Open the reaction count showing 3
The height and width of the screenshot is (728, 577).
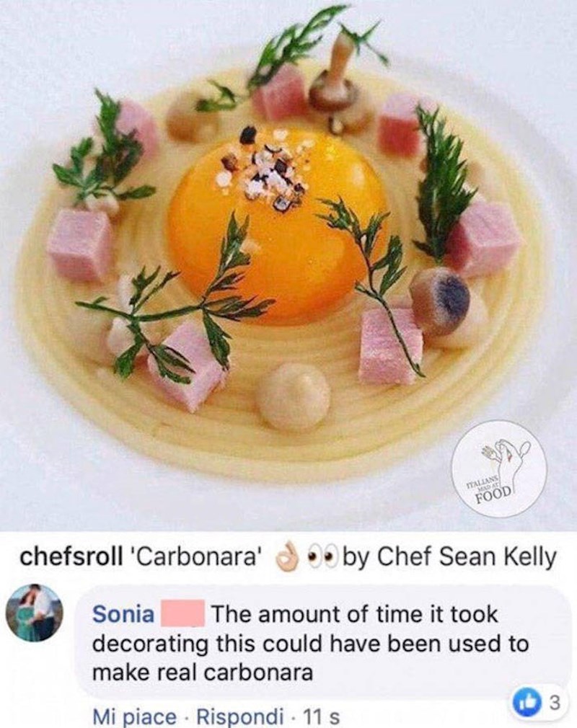pyautogui.click(x=552, y=703)
